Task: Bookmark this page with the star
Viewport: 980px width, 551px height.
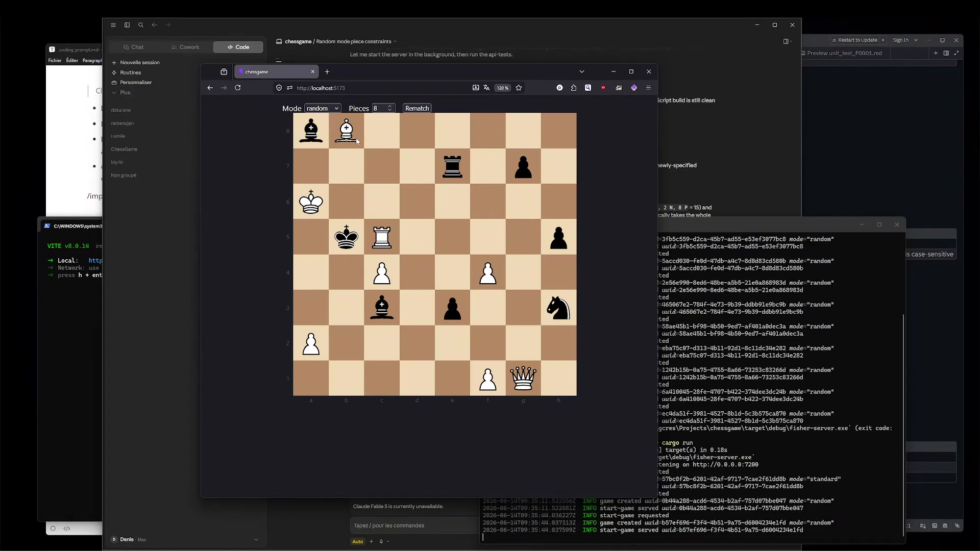Action: tap(519, 88)
